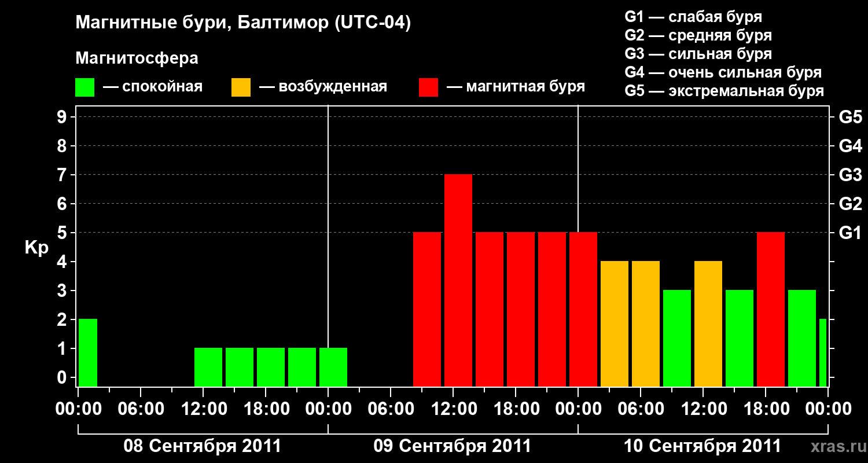Viewport: 868px width, 463px height.
Task: Click the 'Kp' axis title
Action: coord(36,248)
